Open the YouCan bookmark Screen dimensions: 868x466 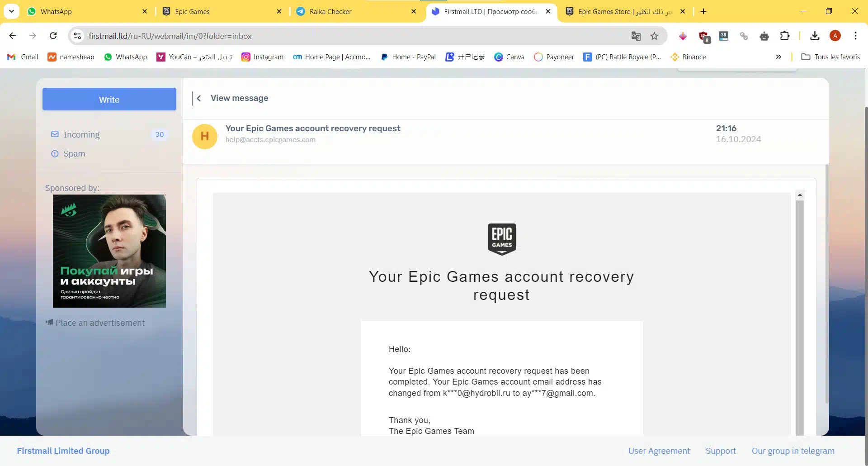(x=194, y=57)
